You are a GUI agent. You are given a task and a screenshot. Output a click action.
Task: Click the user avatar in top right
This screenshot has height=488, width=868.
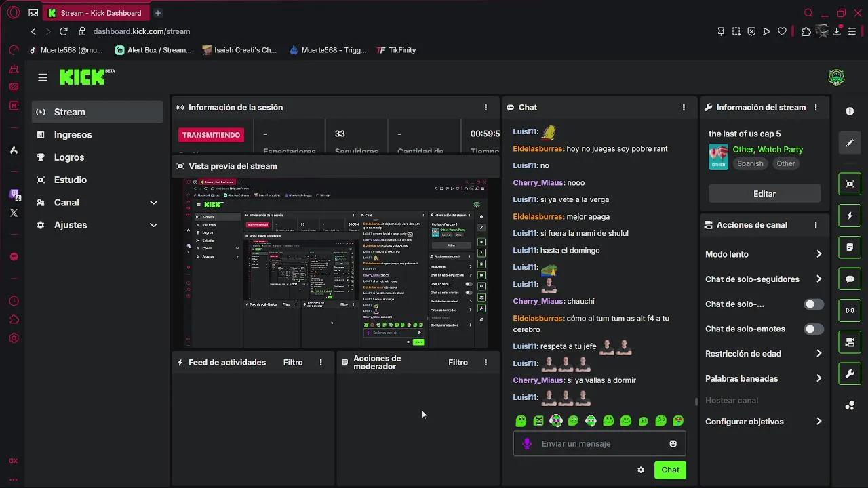[x=836, y=77]
